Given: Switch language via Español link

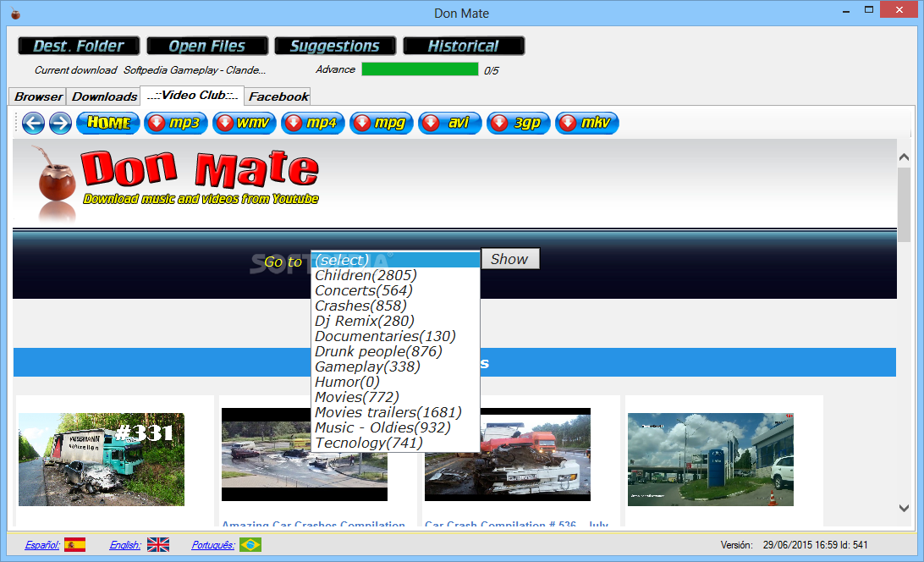Looking at the screenshot, I should (x=41, y=545).
